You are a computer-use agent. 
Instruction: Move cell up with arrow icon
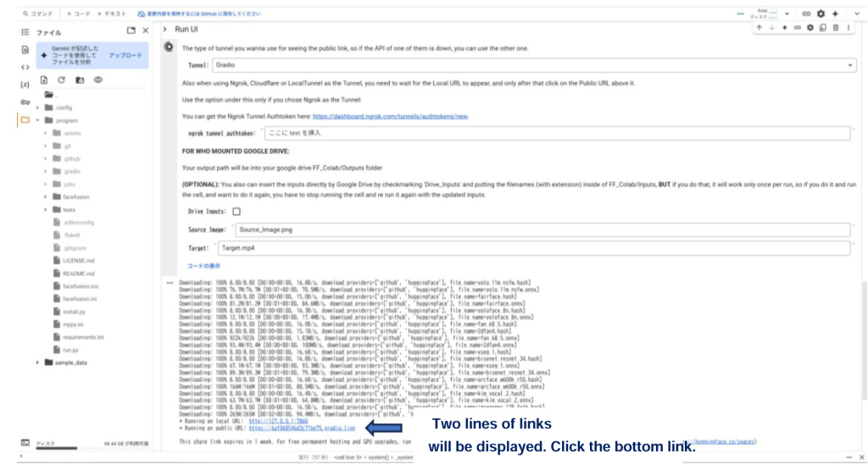(x=759, y=28)
